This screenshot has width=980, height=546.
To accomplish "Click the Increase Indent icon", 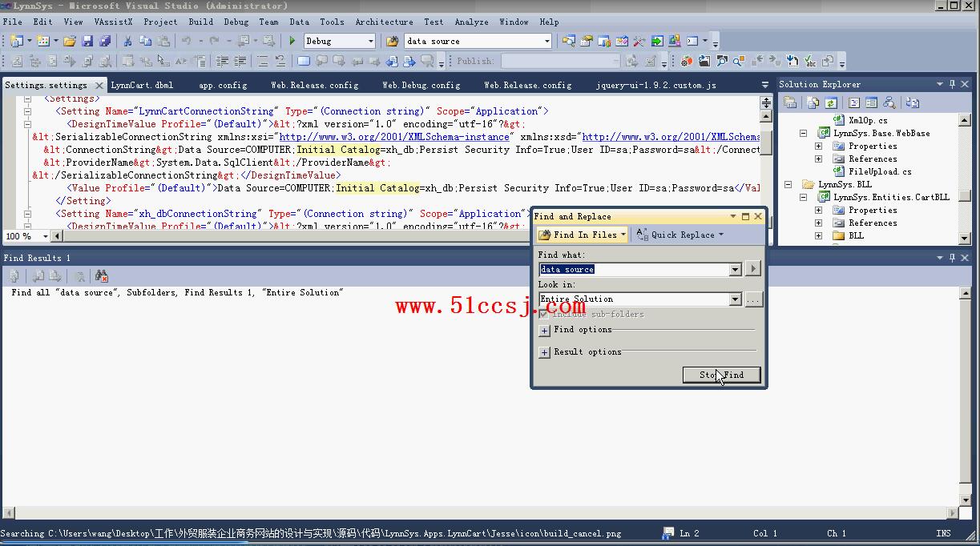I will coord(240,61).
